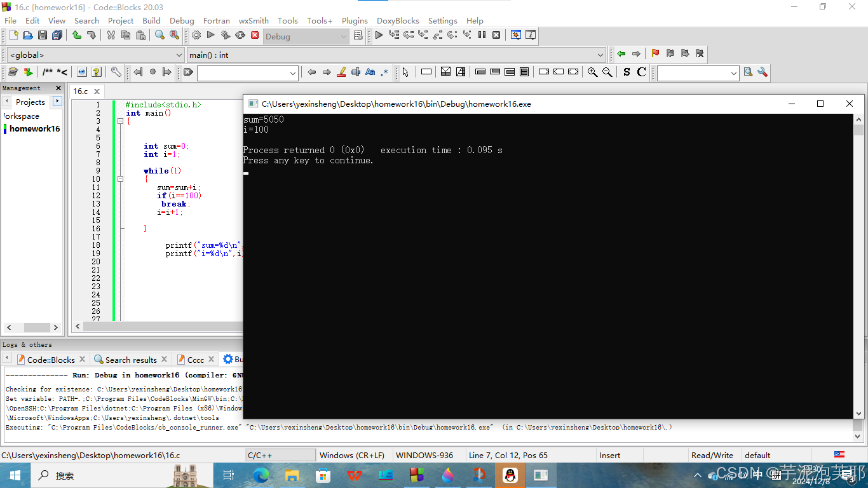The image size is (868, 488).
Task: Click the Stop debugger icon
Action: click(496, 36)
